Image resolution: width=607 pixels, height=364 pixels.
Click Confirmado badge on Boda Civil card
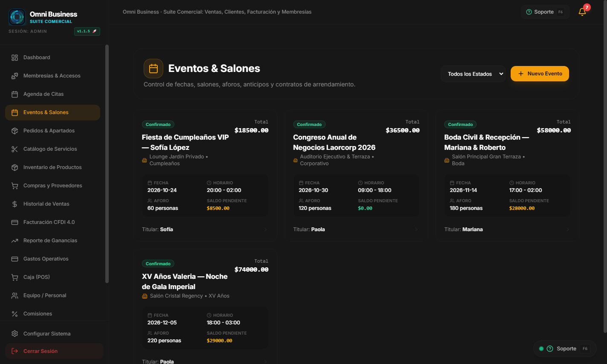pos(460,124)
